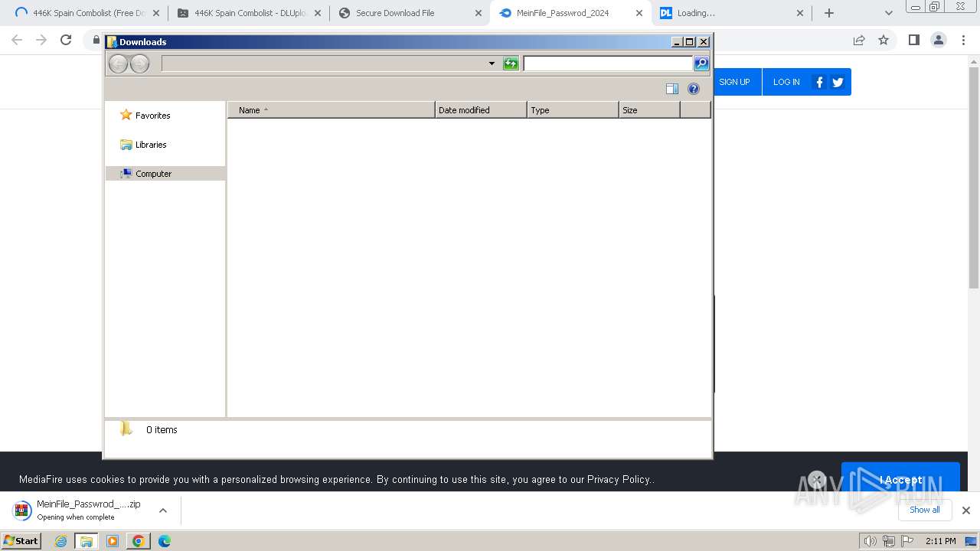
Task: Open Windows Media Player taskbar icon
Action: [113, 541]
